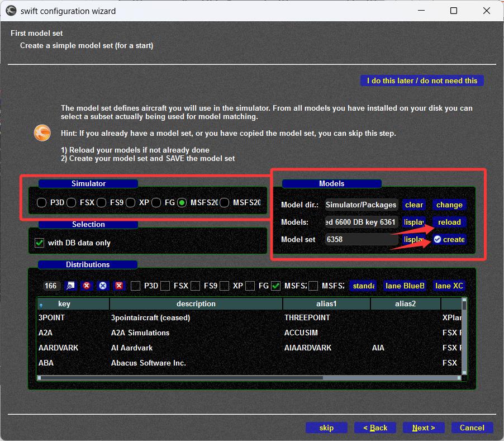This screenshot has height=441, width=504.
Task: Click the Models count field showing 'DB key 6361'
Action: 362,222
